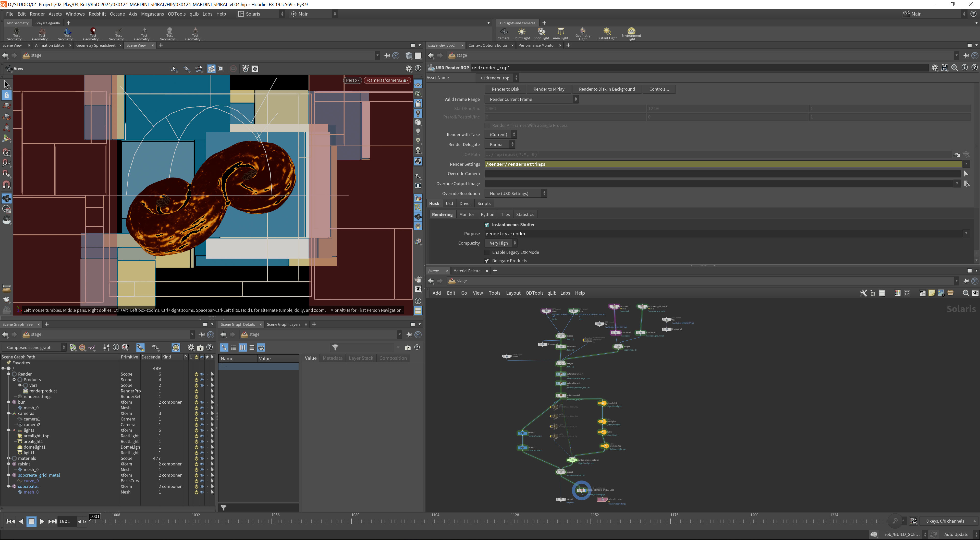The height and width of the screenshot is (540, 980).
Task: Jump to first frame in playbar
Action: pyautogui.click(x=11, y=521)
